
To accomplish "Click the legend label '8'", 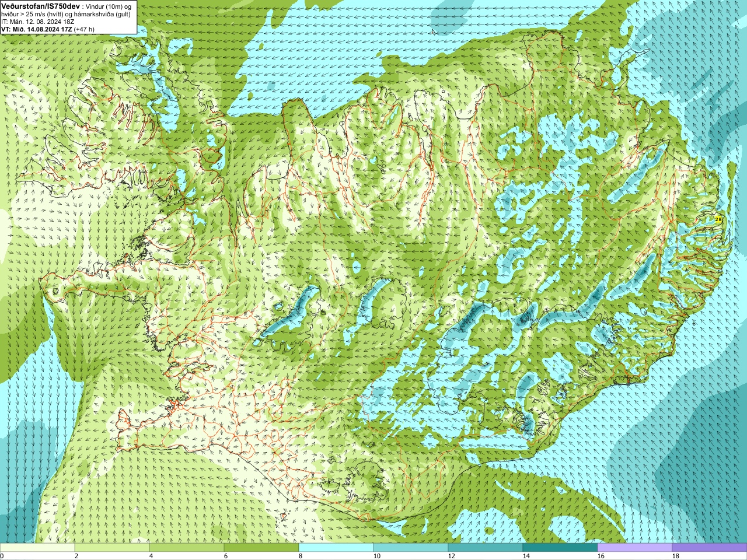I will (x=300, y=556).
